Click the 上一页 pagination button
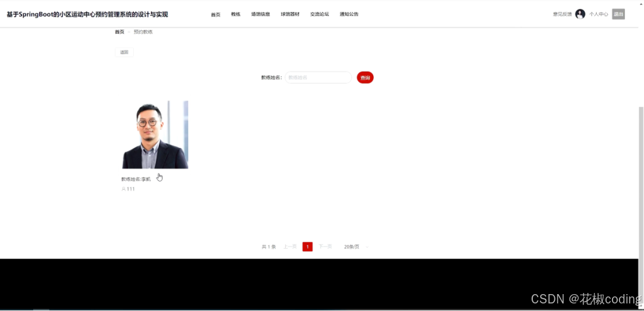 (290, 246)
